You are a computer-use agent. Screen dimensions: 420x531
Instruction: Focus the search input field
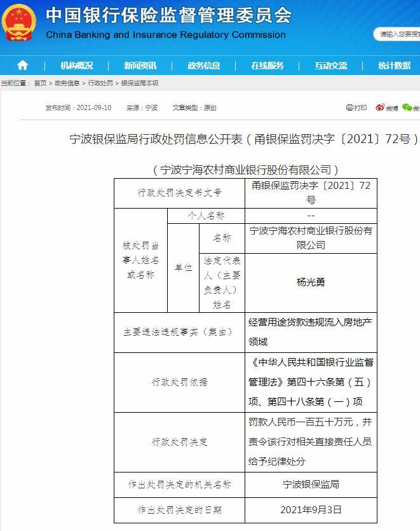[397, 34]
